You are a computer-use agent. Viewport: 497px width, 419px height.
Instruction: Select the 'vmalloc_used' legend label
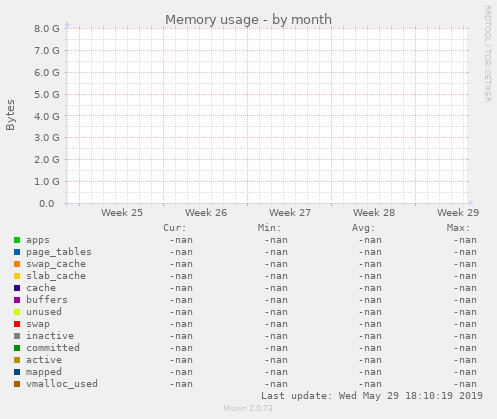pos(62,384)
